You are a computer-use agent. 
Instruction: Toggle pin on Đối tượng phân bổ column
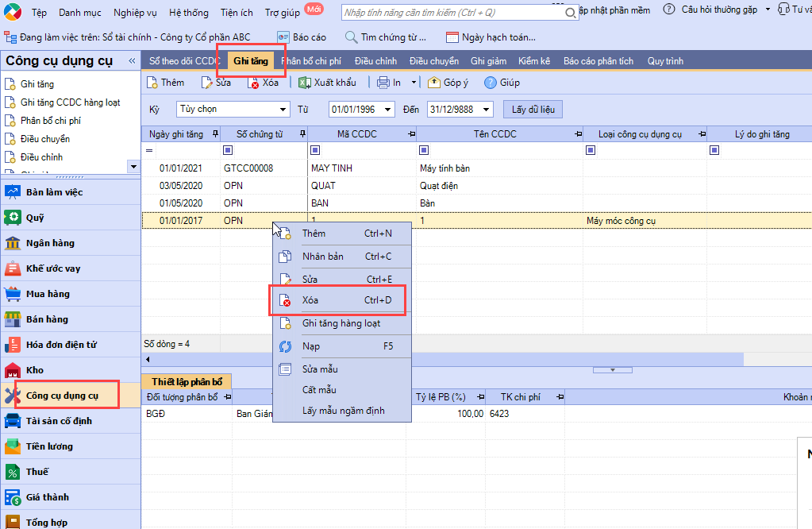[227, 397]
